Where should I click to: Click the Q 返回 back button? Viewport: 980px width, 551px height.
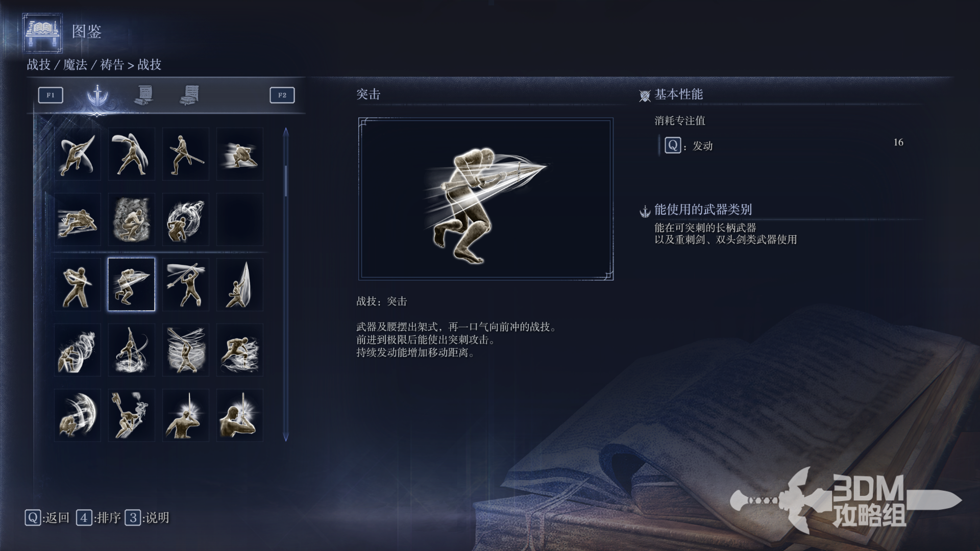pyautogui.click(x=47, y=518)
